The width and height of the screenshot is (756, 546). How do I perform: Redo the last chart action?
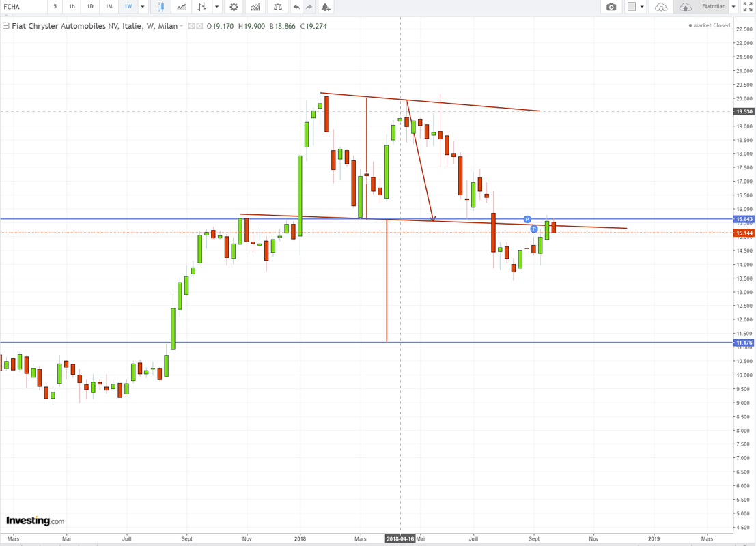[309, 7]
